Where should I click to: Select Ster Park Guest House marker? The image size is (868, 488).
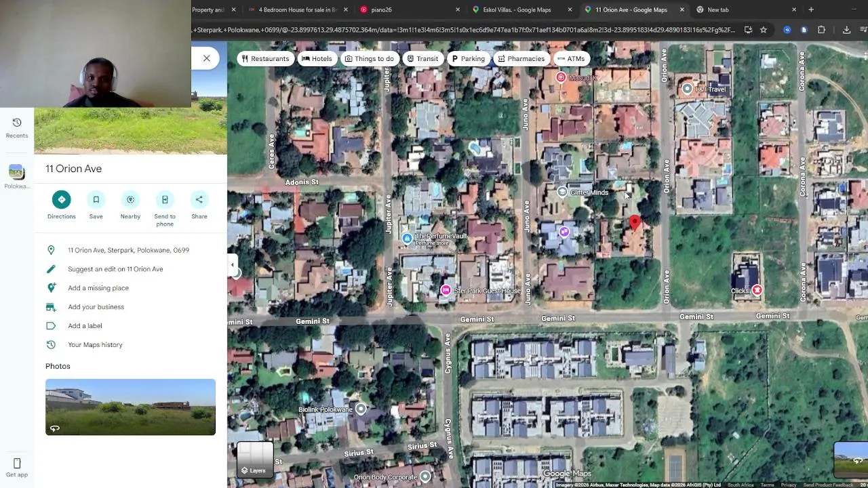pyautogui.click(x=446, y=290)
